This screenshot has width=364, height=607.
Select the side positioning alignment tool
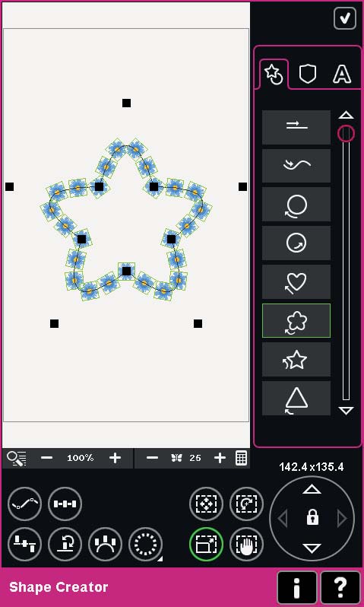(x=25, y=544)
